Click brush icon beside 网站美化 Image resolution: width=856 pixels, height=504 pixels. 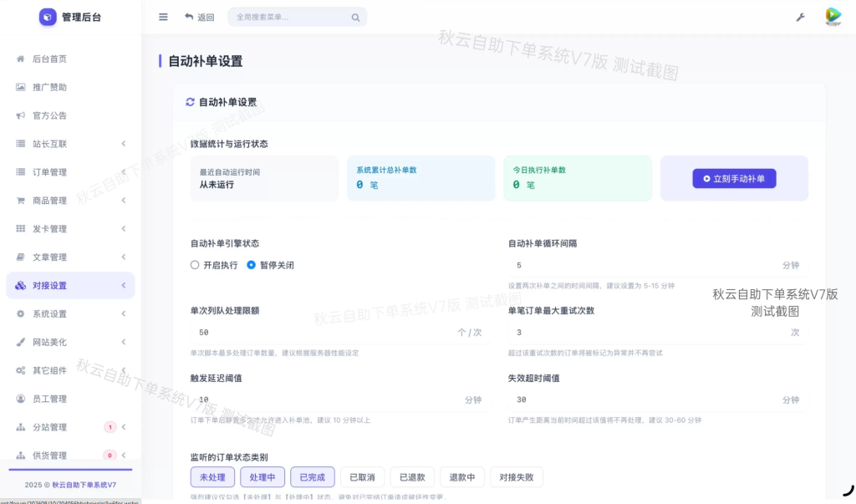[20, 342]
